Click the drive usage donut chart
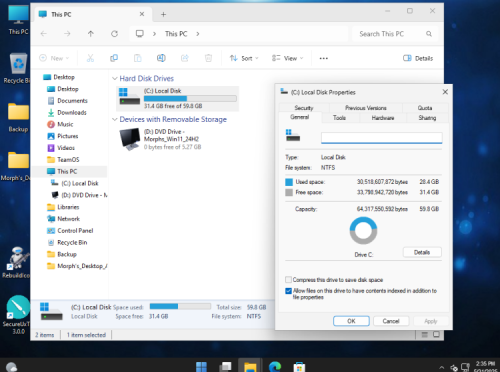The height and width of the screenshot is (372, 500). [363, 230]
